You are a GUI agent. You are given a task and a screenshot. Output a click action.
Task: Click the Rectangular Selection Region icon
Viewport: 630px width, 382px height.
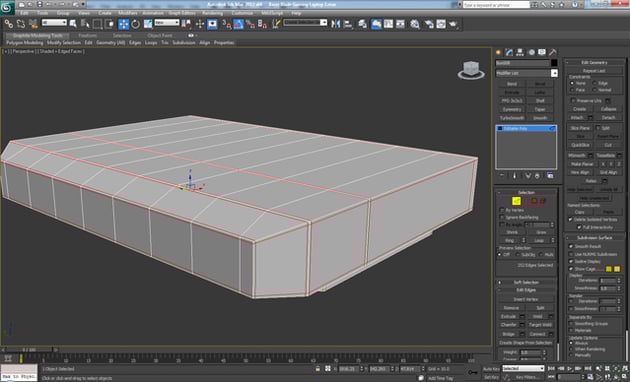(97, 24)
